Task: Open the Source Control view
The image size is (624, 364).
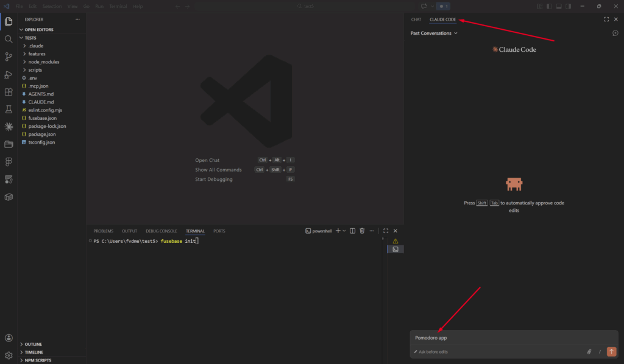Action: 9,57
